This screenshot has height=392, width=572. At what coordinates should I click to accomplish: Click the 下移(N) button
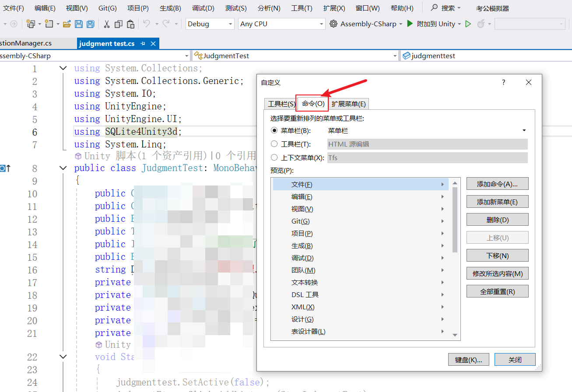498,255
